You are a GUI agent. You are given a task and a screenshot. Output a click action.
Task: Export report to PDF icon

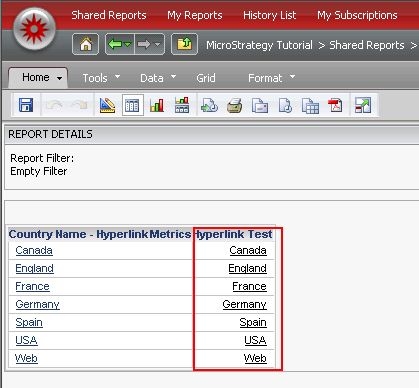[335, 105]
